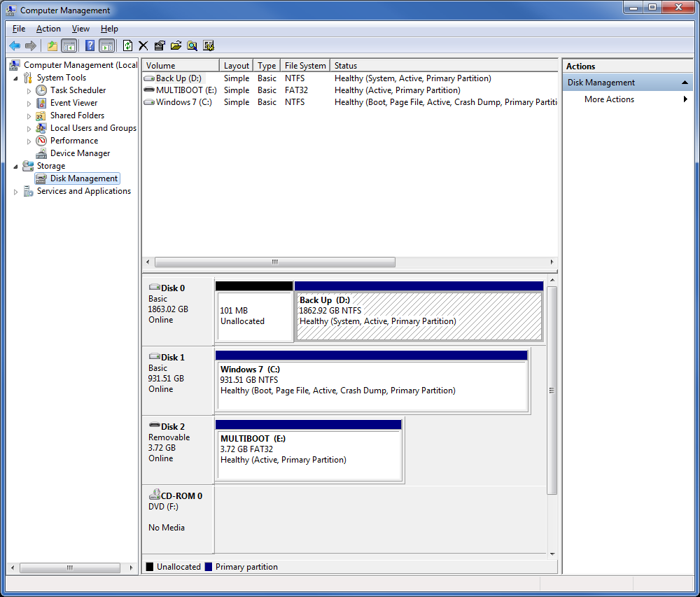Select Windows 7 (C:) partition on Disk 1
Viewport: 700px width, 597px height.
[372, 385]
